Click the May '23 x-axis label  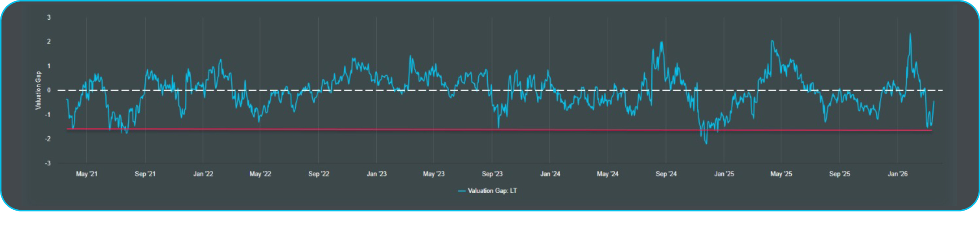point(433,174)
